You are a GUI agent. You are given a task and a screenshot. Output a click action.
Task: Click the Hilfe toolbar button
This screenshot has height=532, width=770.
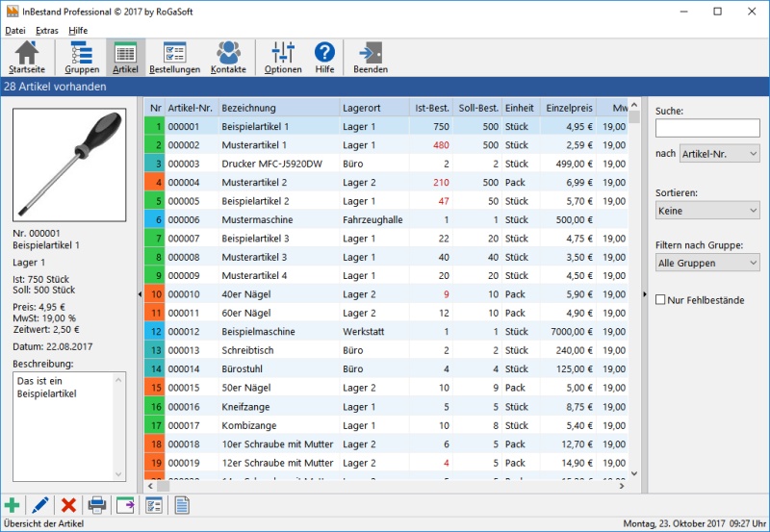point(324,58)
